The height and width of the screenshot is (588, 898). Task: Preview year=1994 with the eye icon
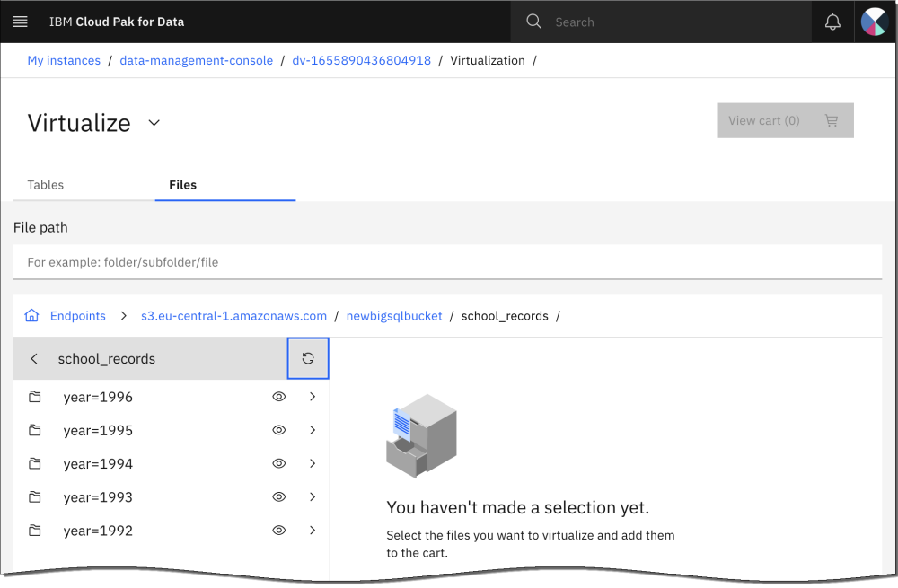pyautogui.click(x=279, y=463)
